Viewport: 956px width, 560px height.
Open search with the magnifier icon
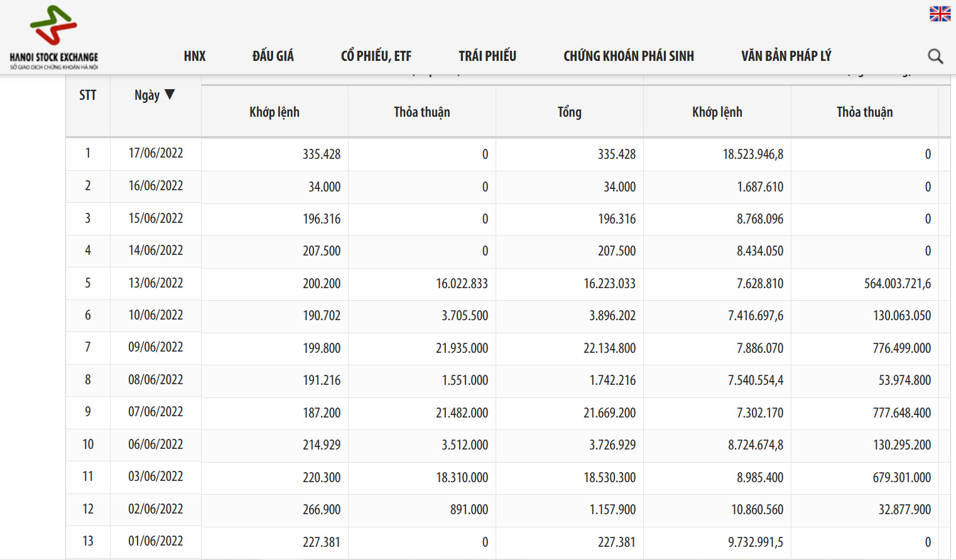coord(935,57)
